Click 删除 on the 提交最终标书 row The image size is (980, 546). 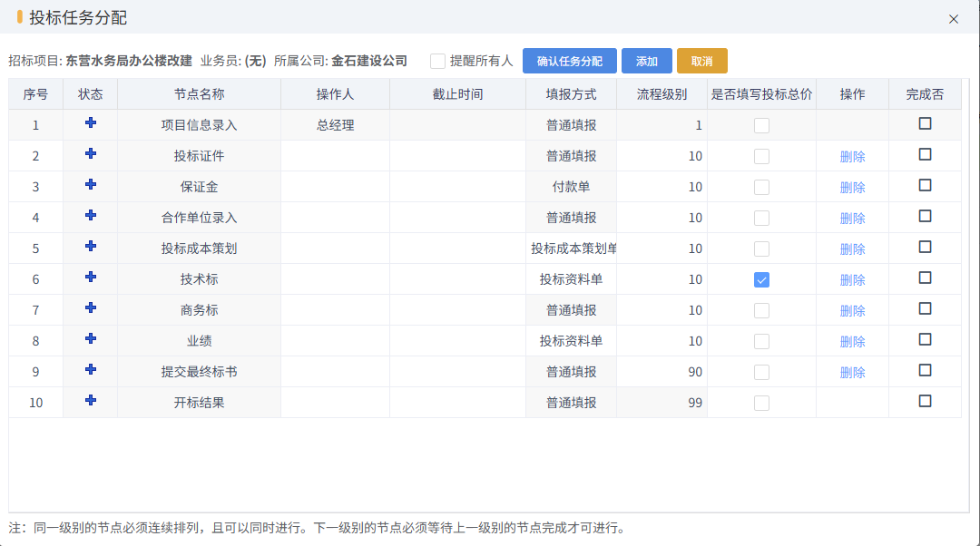click(x=852, y=371)
